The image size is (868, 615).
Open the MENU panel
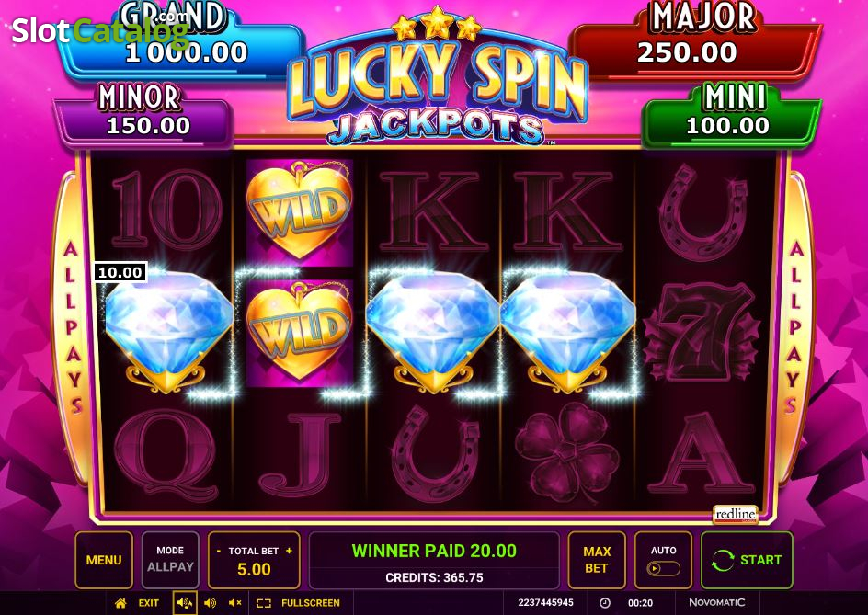coord(104,560)
